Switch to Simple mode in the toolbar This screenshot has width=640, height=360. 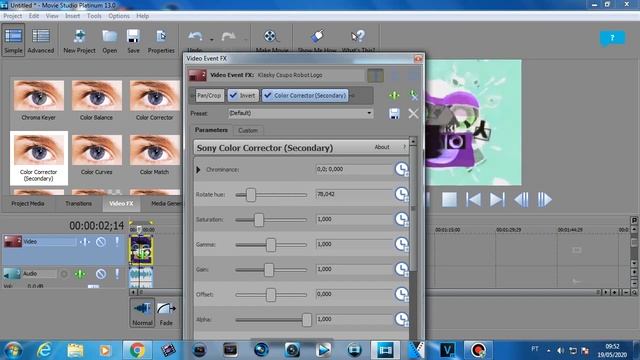[13, 40]
